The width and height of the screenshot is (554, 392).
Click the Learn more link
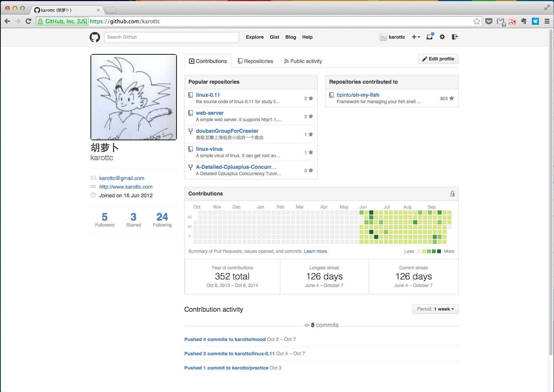(315, 251)
